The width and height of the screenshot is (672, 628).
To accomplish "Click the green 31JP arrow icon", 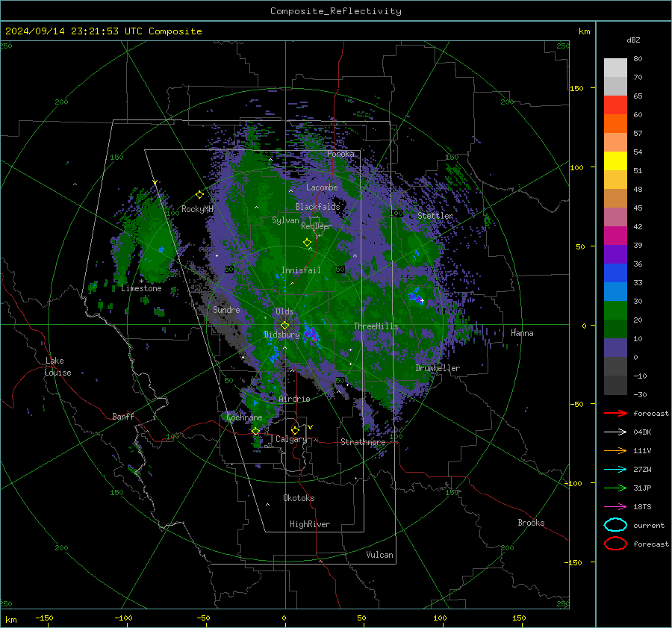I will (x=615, y=488).
